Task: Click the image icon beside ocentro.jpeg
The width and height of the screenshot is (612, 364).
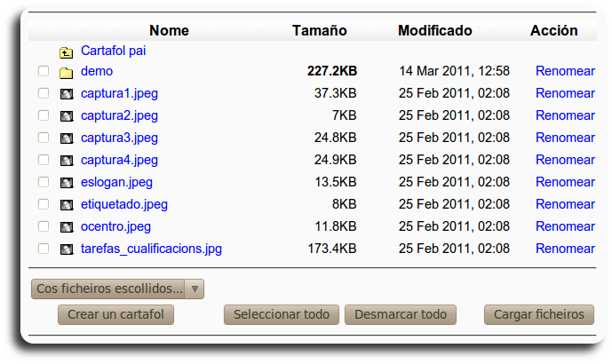Action: (66, 227)
